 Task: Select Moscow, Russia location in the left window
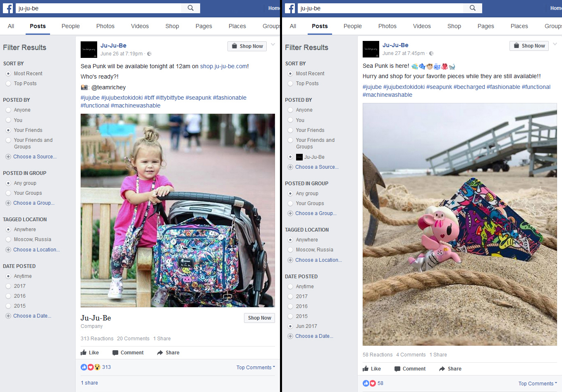coord(8,239)
